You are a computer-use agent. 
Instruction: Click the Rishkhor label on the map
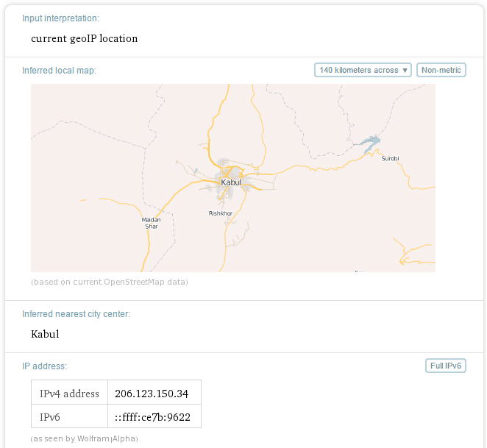221,213
